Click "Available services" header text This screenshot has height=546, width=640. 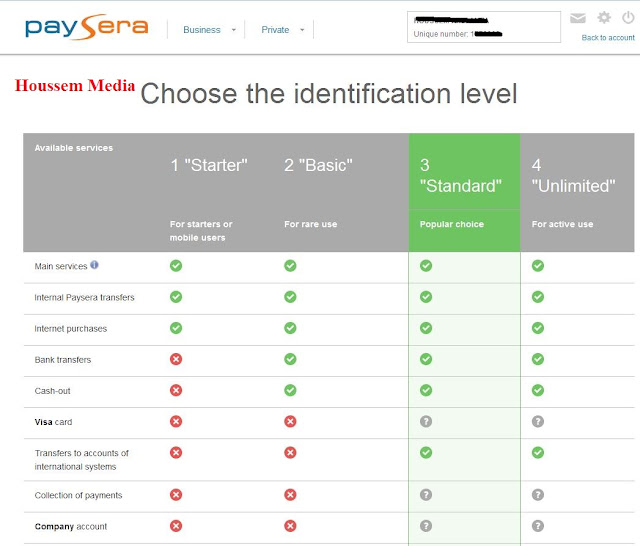(74, 148)
